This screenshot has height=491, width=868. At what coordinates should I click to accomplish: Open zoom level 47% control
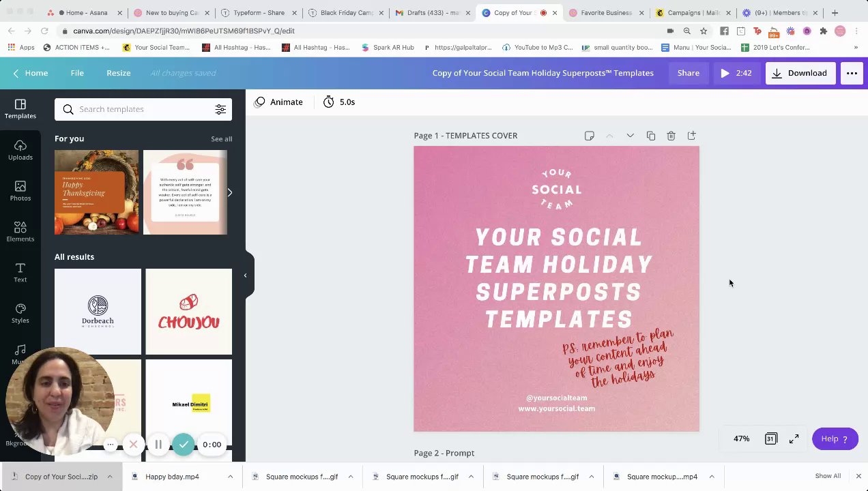click(741, 438)
